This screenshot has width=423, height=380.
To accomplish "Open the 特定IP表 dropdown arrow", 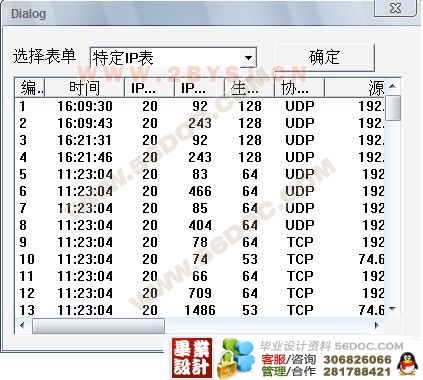I will 248,58.
